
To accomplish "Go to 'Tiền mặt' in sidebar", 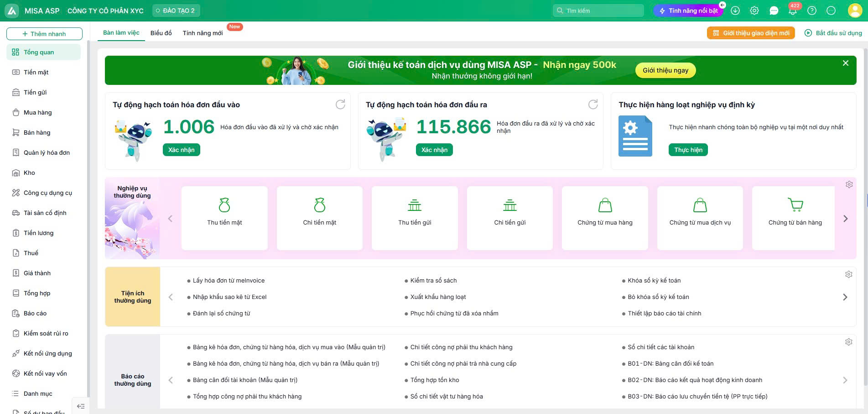I will coord(44,72).
